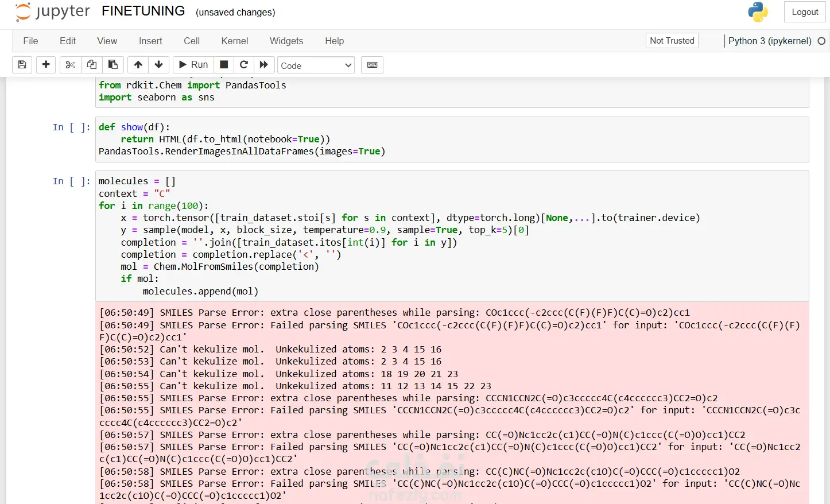Open the cell type Code dropdown

point(316,65)
